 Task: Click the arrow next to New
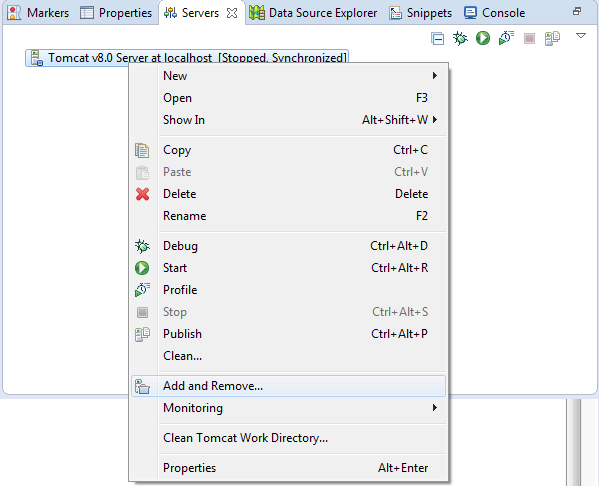435,76
